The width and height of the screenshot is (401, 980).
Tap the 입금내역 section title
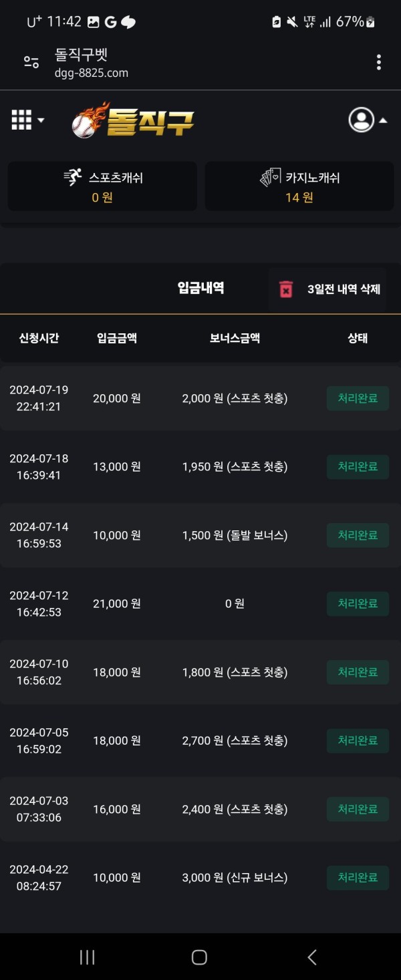pyautogui.click(x=200, y=289)
